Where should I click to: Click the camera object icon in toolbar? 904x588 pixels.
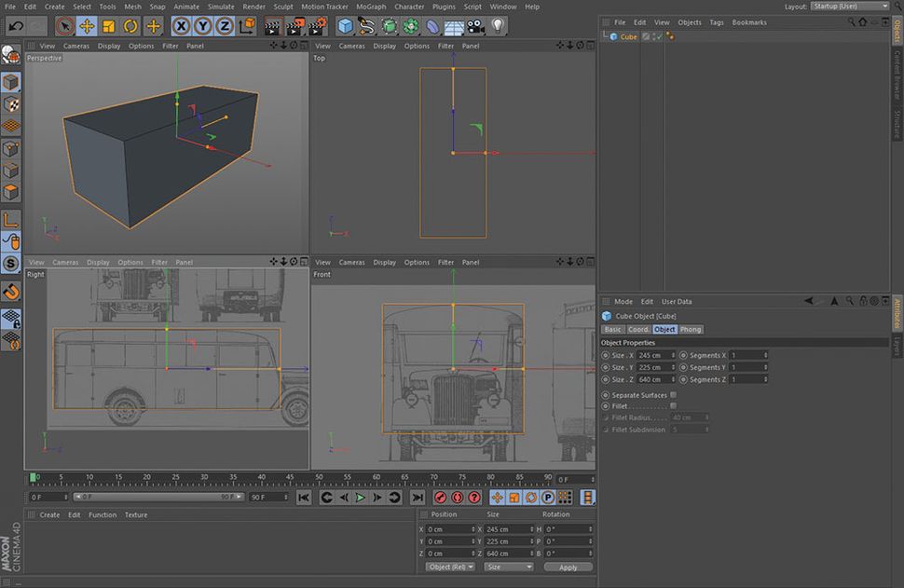(x=476, y=26)
